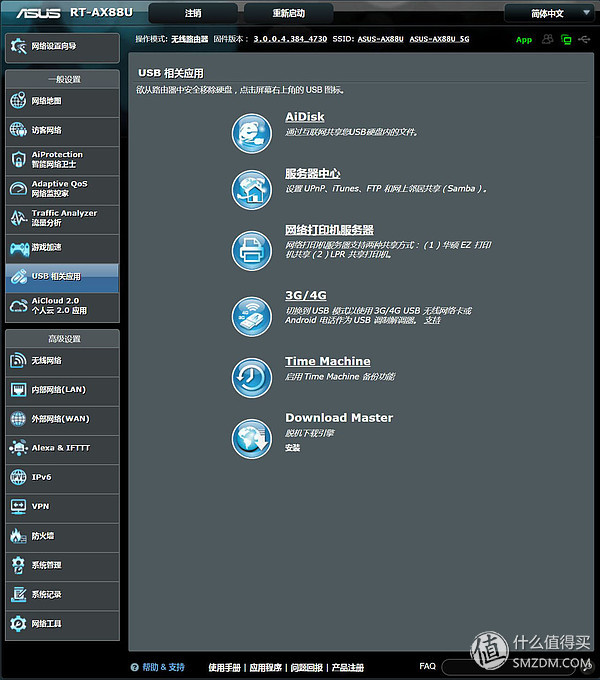Click the network printer server icon
Viewport: 600px width, 680px height.
click(251, 251)
